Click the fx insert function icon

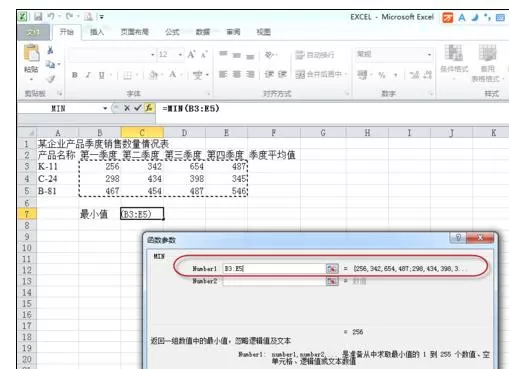(x=149, y=108)
